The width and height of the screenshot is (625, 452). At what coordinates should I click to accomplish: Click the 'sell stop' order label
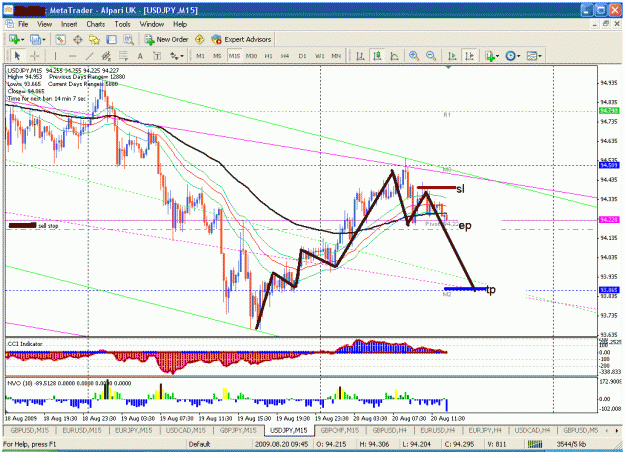[x=48, y=226]
